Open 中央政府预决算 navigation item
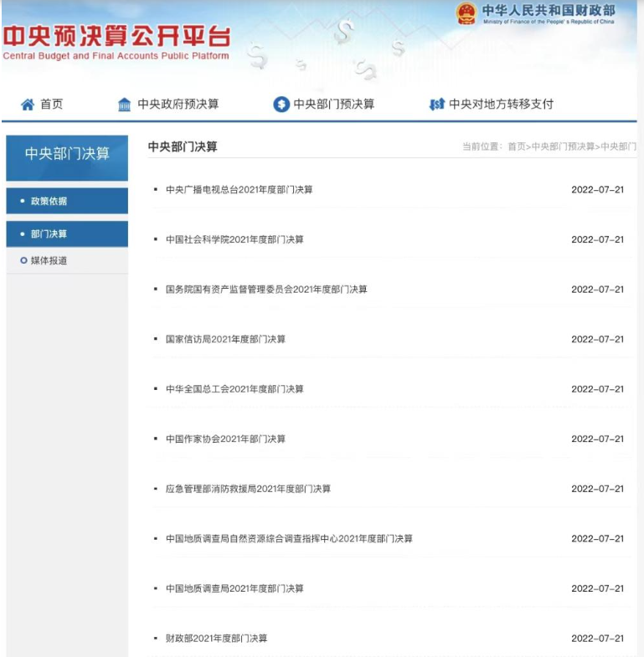Screen dimensions: 644x657 click(x=178, y=104)
